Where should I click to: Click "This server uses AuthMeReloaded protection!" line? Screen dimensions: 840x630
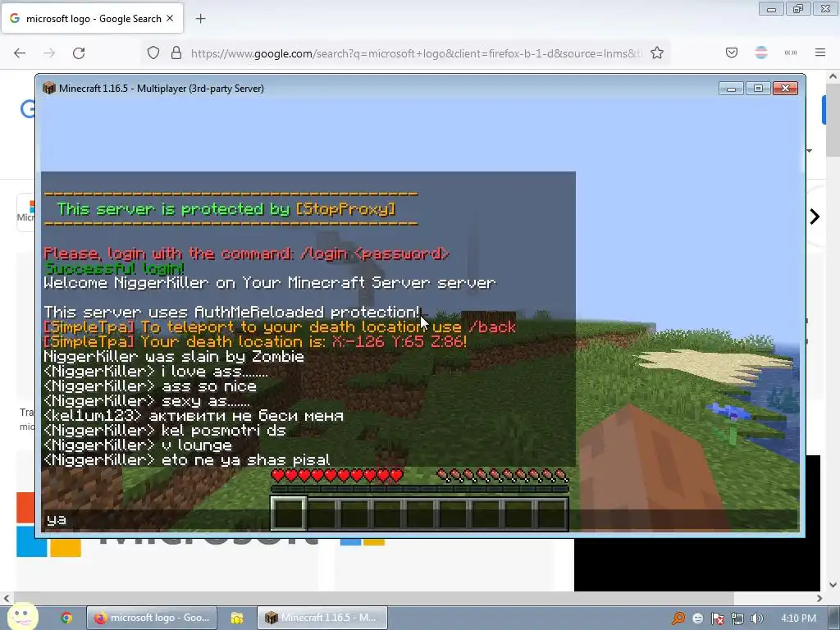[x=231, y=312]
